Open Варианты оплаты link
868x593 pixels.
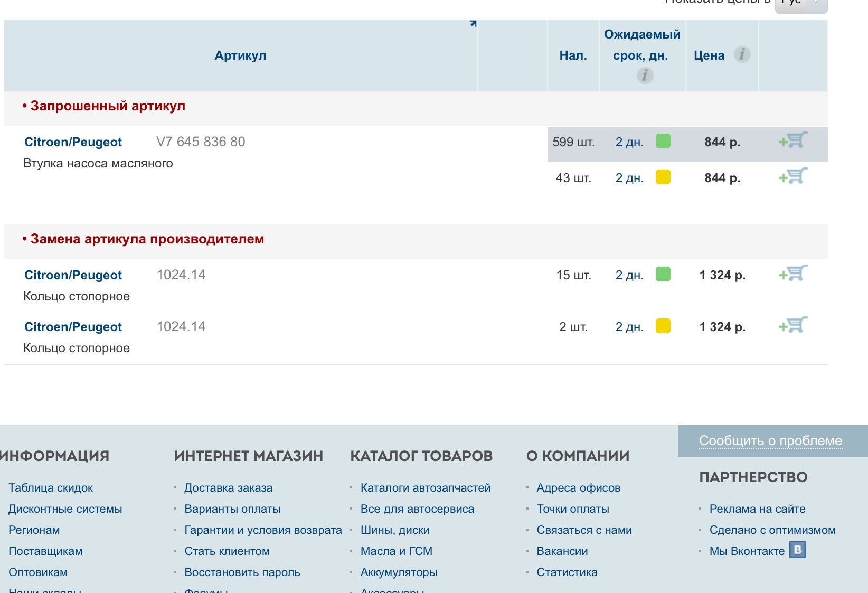pyautogui.click(x=232, y=509)
